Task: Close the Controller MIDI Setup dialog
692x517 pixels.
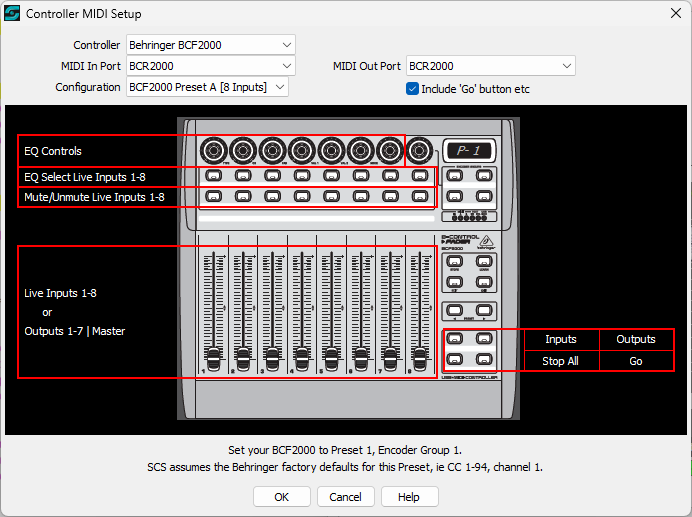Action: [676, 13]
